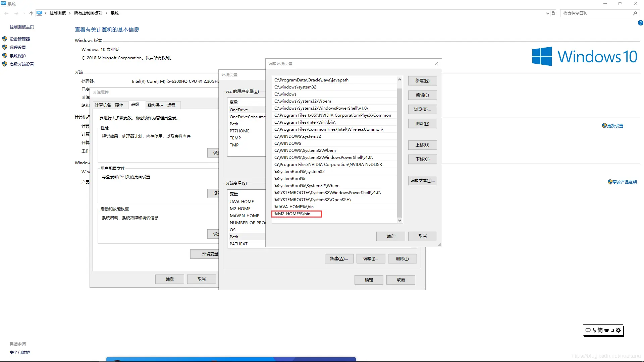Click the refresh icon in address bar
The image size is (644, 362).
(553, 13)
